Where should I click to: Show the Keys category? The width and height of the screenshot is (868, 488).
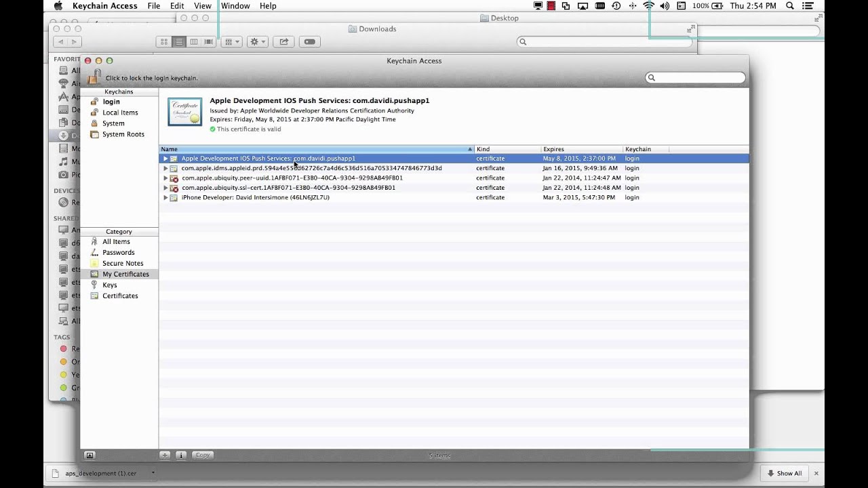(110, 285)
